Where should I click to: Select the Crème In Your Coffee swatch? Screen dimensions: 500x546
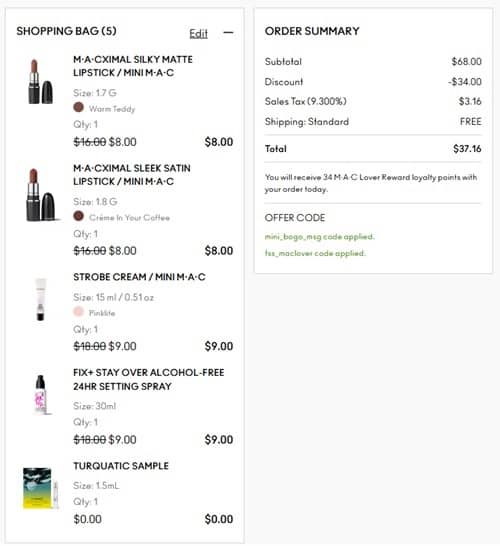pos(78,216)
